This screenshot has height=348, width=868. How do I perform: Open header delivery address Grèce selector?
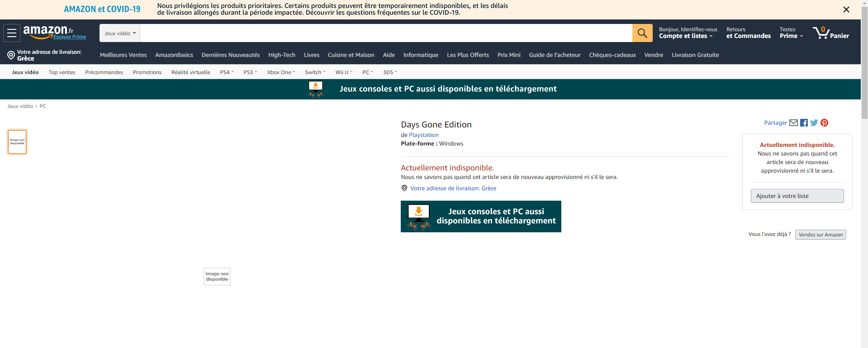[45, 55]
